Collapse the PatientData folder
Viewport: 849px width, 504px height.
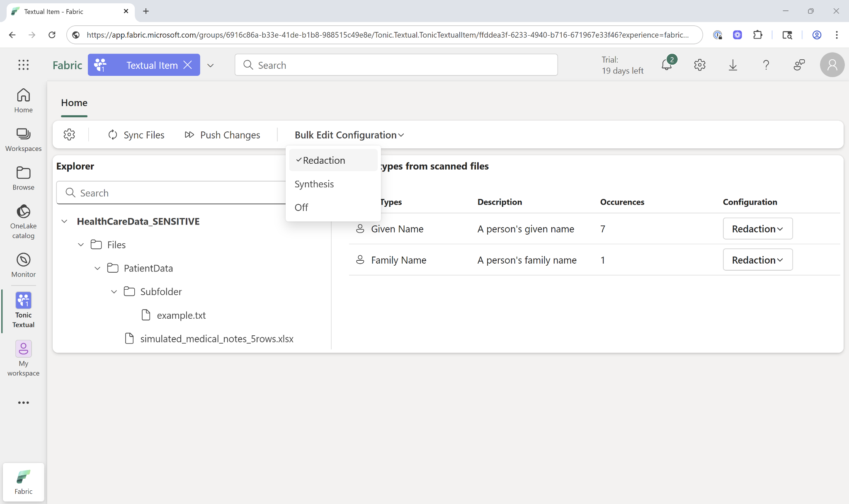(97, 268)
